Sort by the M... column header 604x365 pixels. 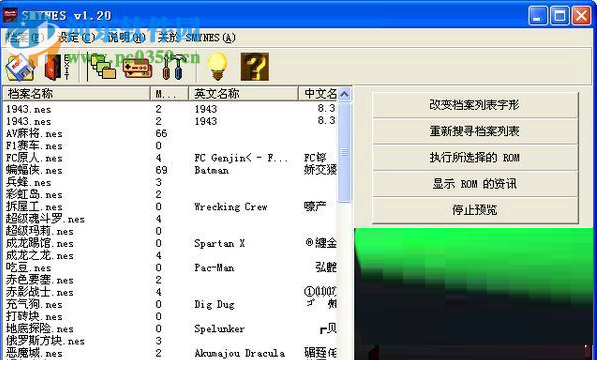(x=169, y=94)
